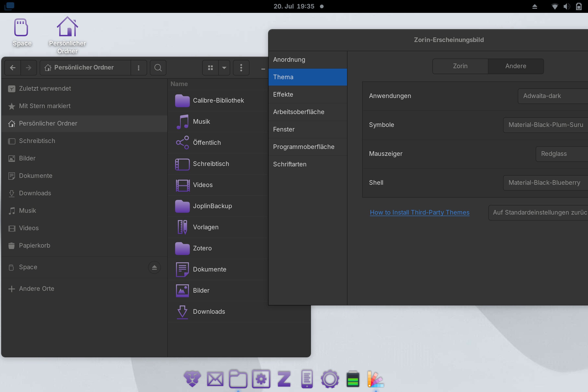The image size is (588, 392).
Task: Open Schreibtisch folder in file list
Action: [218, 164]
